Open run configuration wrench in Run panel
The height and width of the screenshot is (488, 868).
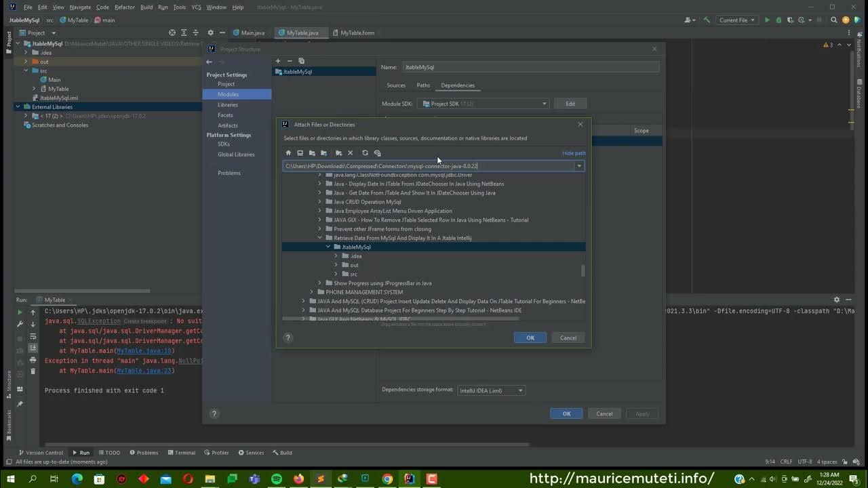click(20, 324)
